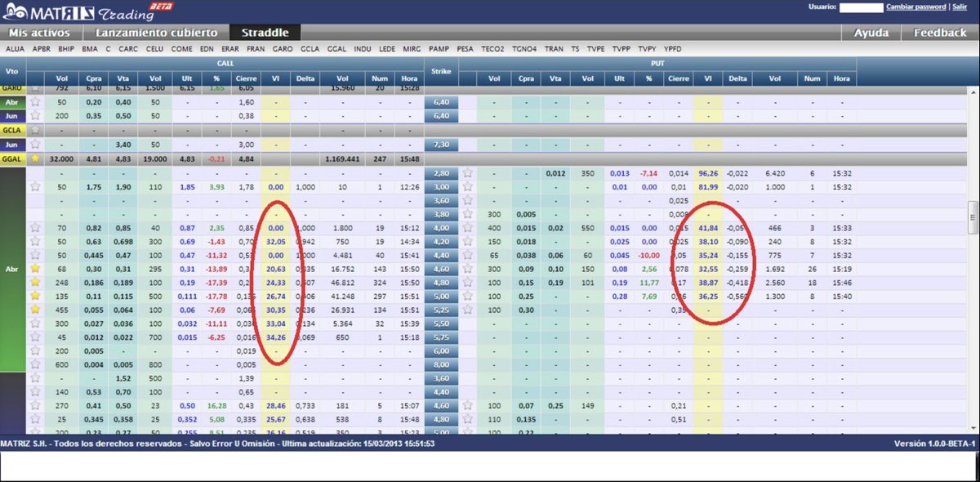This screenshot has width=980, height=482.
Task: Click the call VI value 20,63
Action: click(x=275, y=269)
